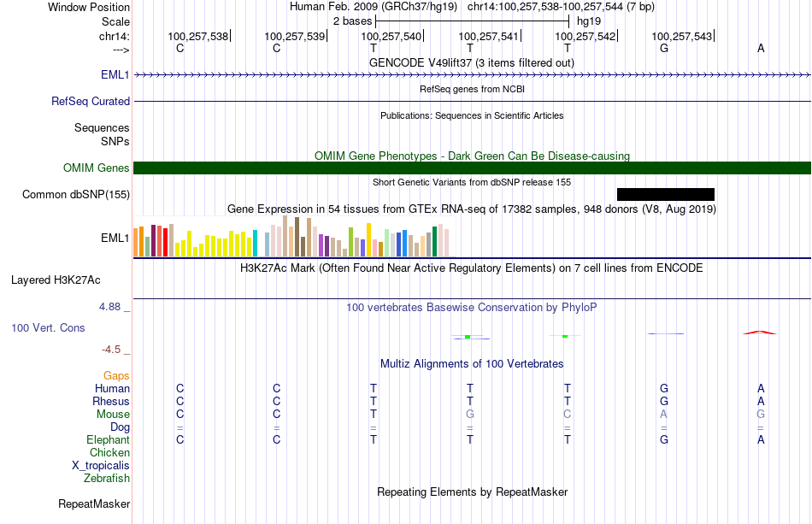The image size is (812, 524).
Task: Click the Dog species row label
Action: [x=120, y=427]
